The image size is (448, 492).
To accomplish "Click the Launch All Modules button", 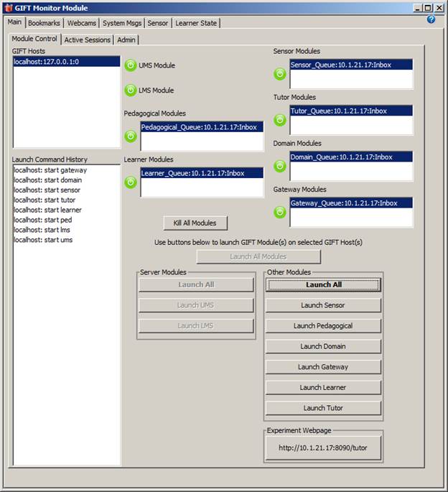I will coord(258,256).
